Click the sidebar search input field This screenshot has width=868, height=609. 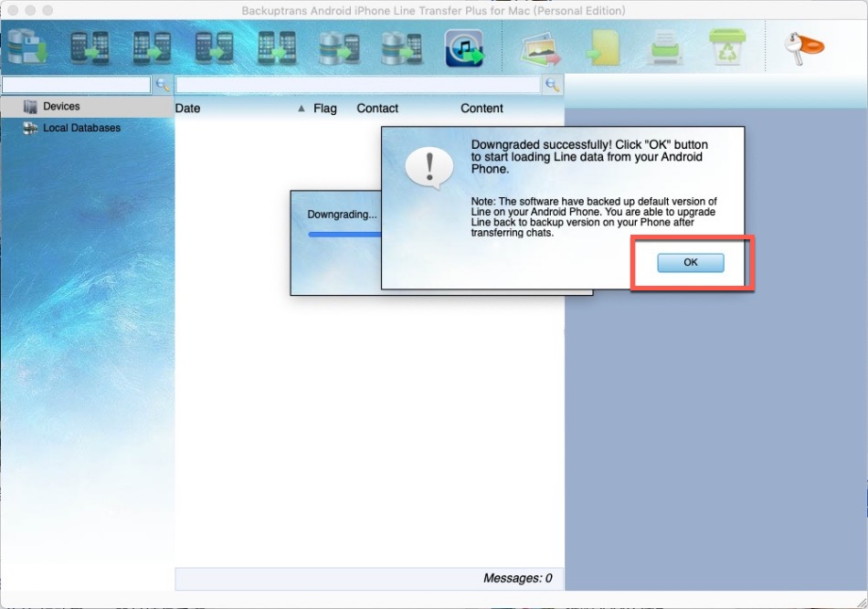point(77,85)
